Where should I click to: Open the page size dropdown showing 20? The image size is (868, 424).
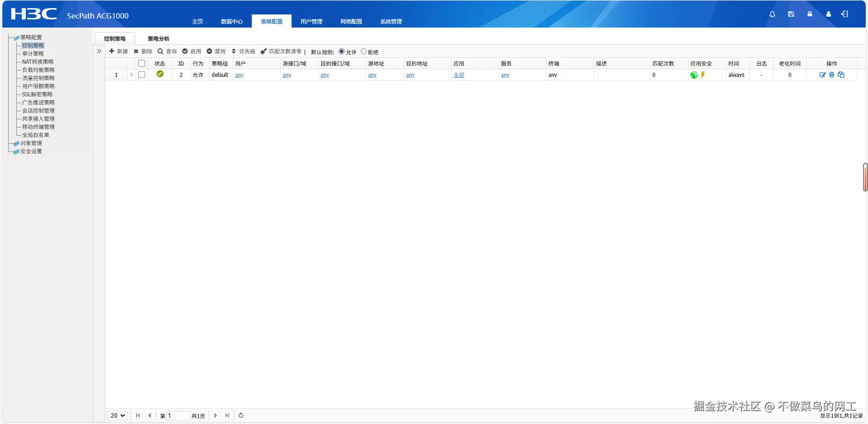(118, 415)
